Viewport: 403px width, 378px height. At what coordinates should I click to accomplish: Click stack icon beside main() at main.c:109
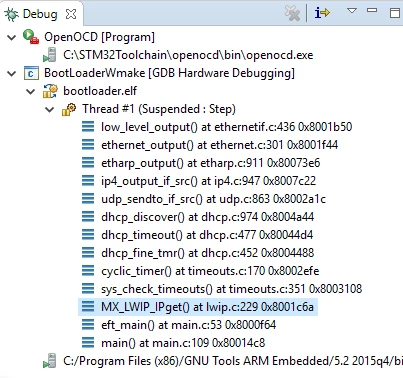pyautogui.click(x=88, y=343)
